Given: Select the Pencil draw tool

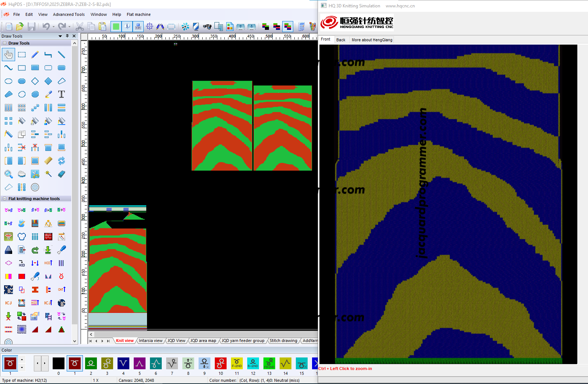Looking at the screenshot, I should click(35, 55).
